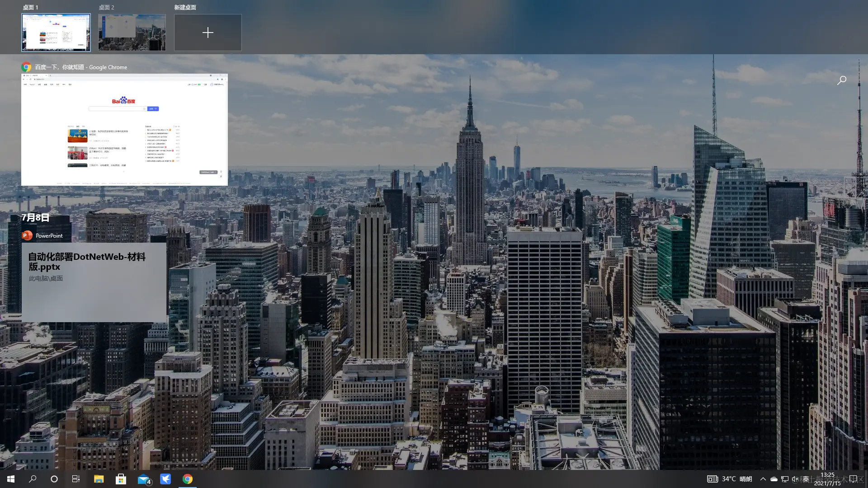Open File Explorer from the taskbar
This screenshot has width=868, height=488.
(99, 479)
